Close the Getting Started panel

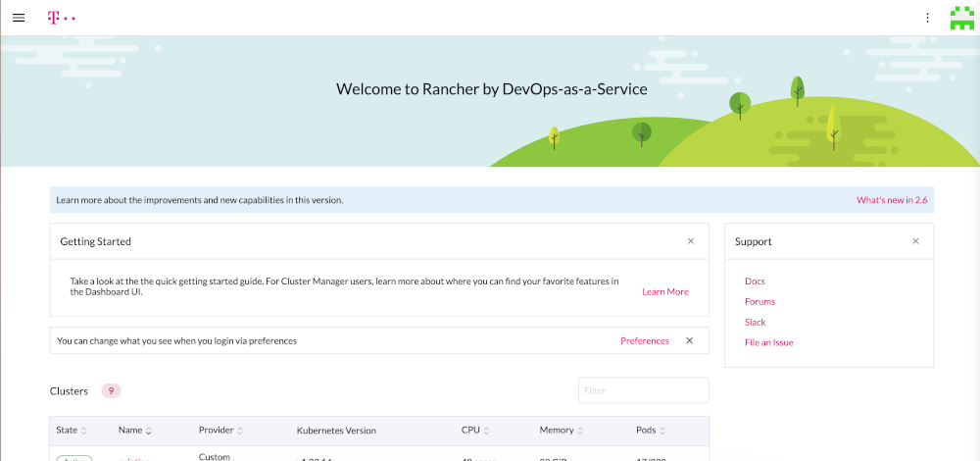(691, 241)
